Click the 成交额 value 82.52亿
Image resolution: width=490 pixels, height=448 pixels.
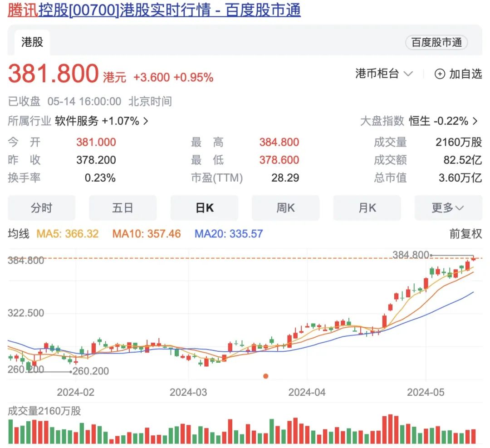(463, 160)
